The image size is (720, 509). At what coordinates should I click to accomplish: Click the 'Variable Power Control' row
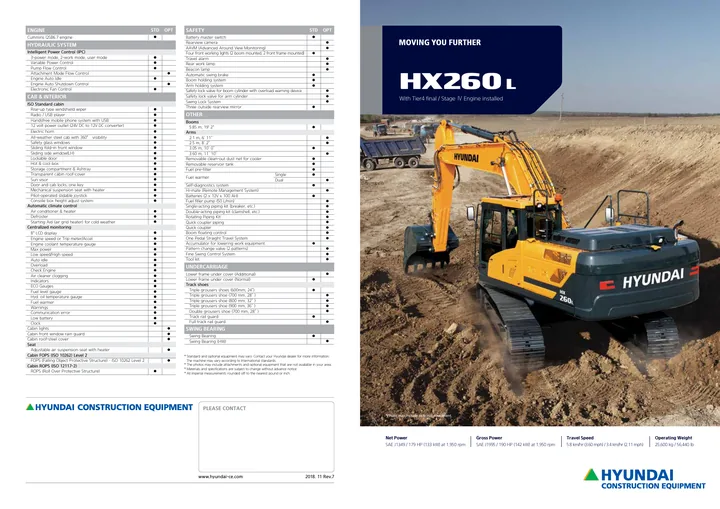point(101,63)
